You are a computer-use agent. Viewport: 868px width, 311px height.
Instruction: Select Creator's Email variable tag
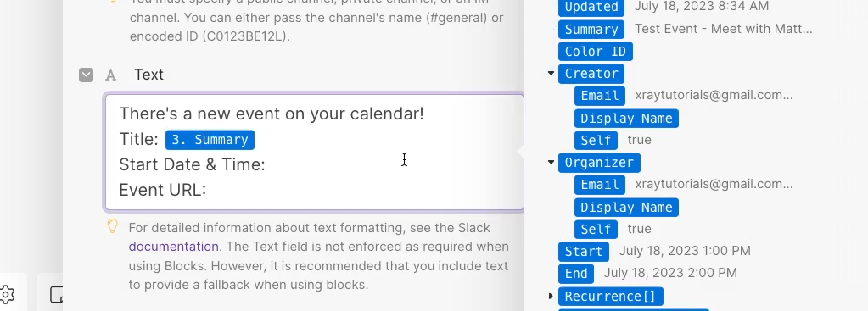[x=600, y=96]
